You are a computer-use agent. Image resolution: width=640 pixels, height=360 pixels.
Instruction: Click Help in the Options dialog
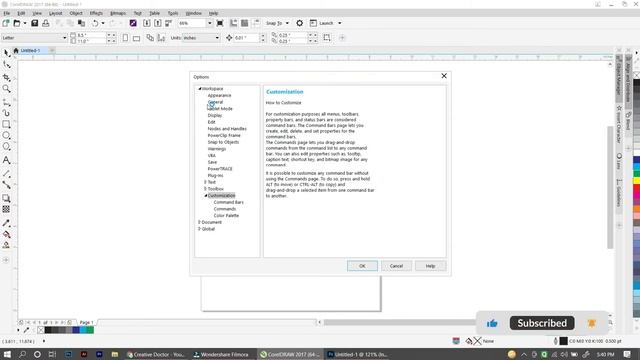click(430, 266)
